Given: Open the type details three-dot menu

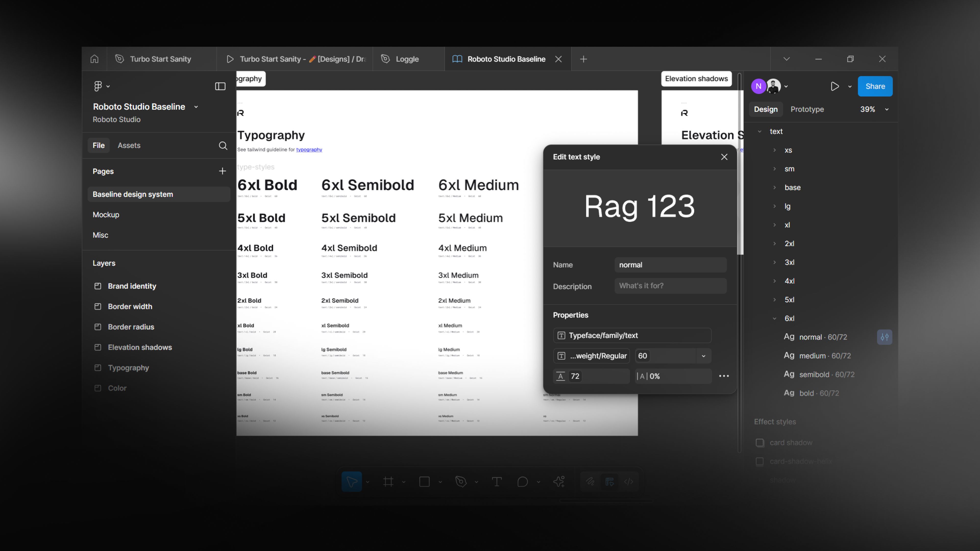Looking at the screenshot, I should click(724, 376).
